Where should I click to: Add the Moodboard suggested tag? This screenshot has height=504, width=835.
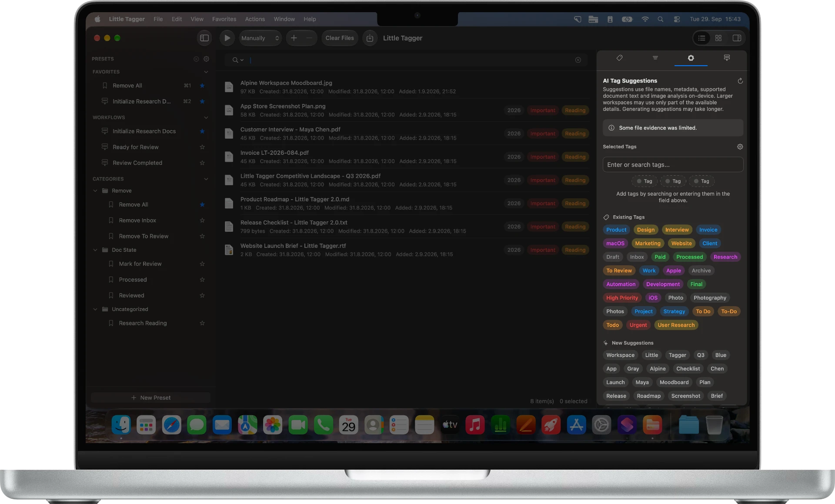tap(674, 382)
